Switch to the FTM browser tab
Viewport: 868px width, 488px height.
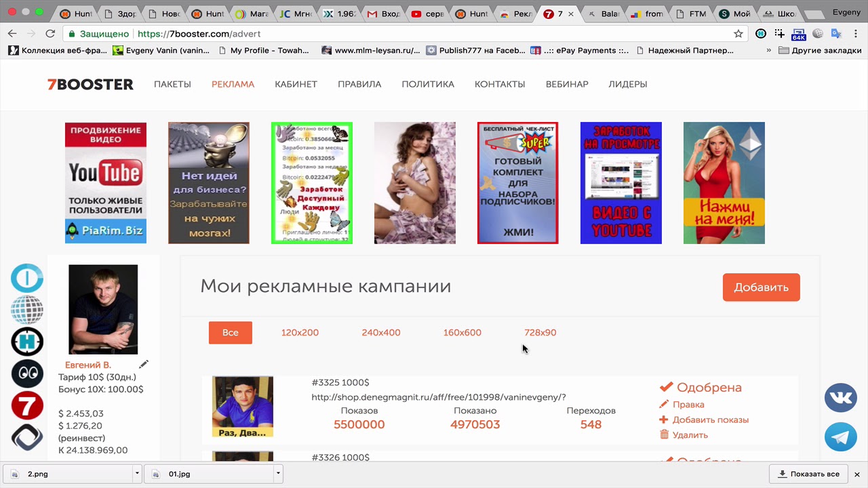coord(689,14)
